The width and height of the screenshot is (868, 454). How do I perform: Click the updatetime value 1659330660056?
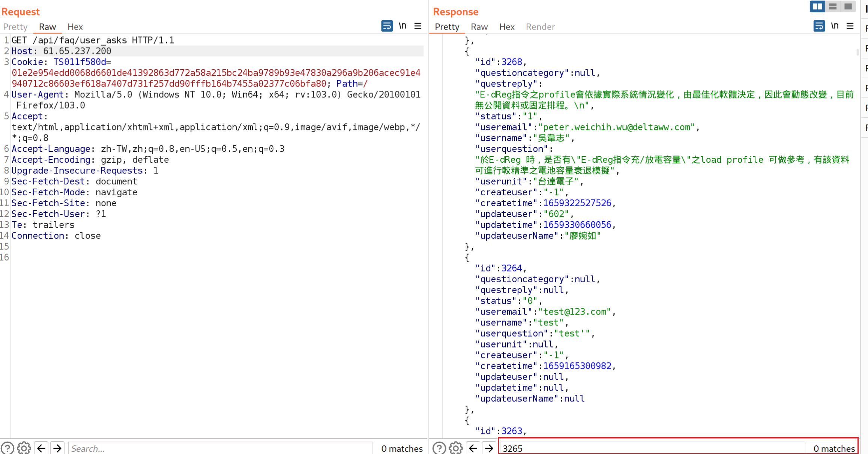577,225
